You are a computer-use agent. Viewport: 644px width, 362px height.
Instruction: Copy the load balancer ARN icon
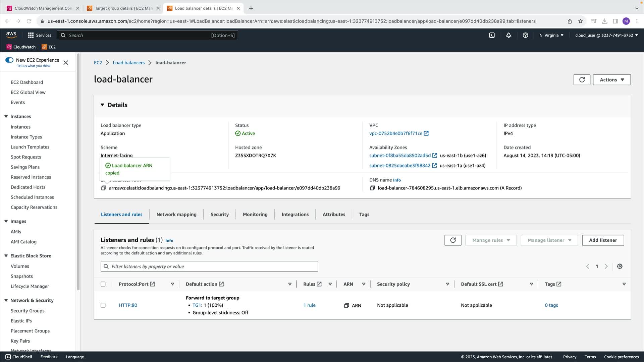coord(104,188)
